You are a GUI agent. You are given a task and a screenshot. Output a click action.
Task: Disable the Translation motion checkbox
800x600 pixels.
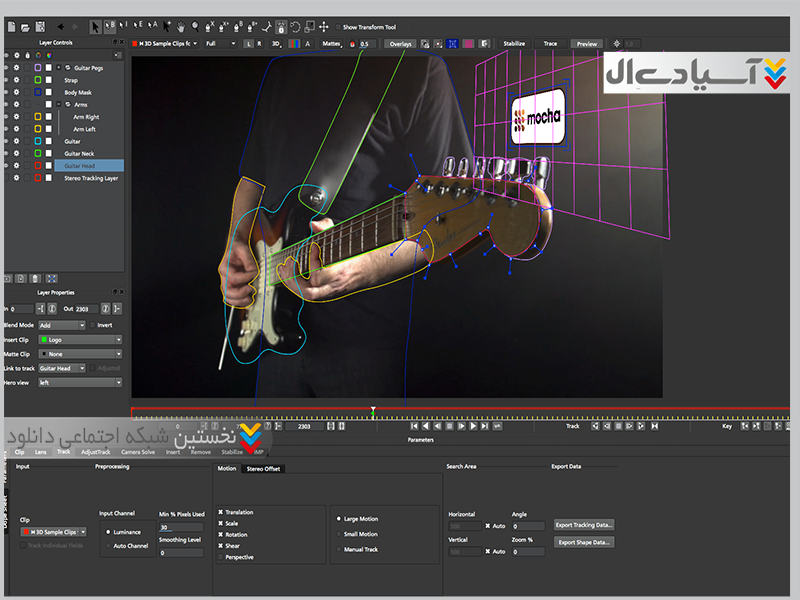click(221, 512)
